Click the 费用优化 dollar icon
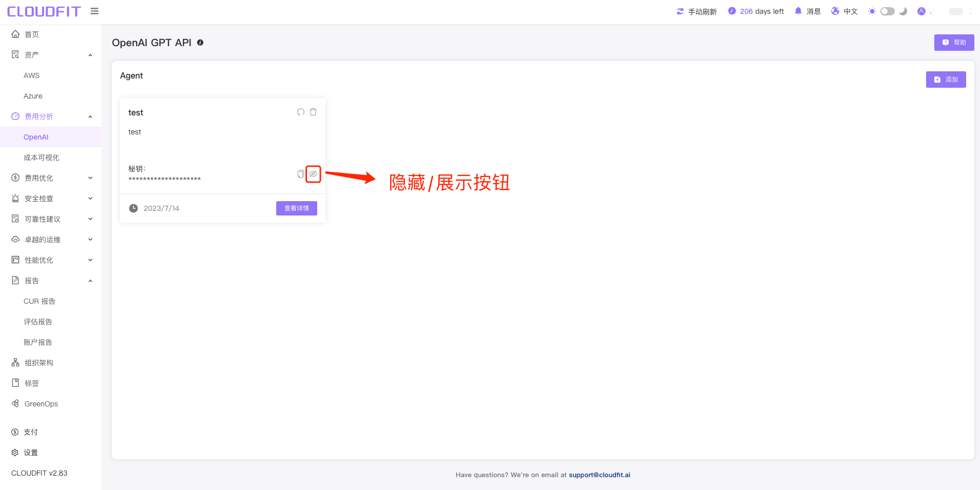The height and width of the screenshot is (490, 980). [x=15, y=178]
